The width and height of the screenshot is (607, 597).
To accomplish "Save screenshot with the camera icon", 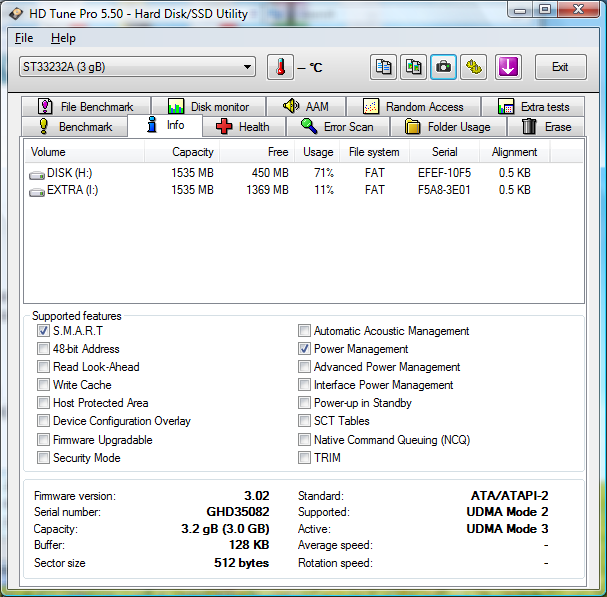I will click(x=443, y=67).
